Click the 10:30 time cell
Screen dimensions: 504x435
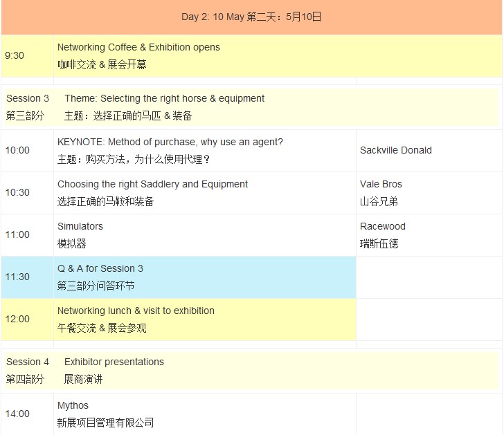point(17,193)
